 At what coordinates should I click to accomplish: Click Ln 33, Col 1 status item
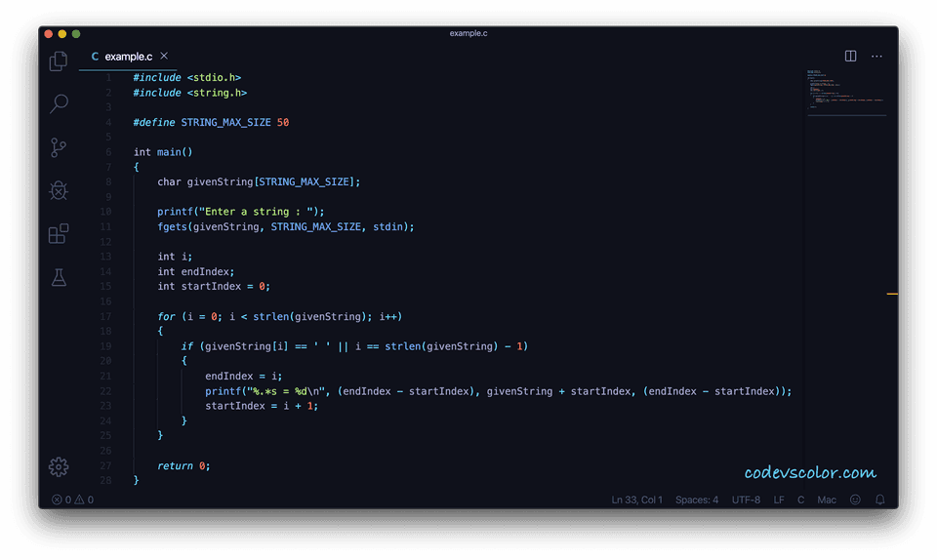(636, 500)
